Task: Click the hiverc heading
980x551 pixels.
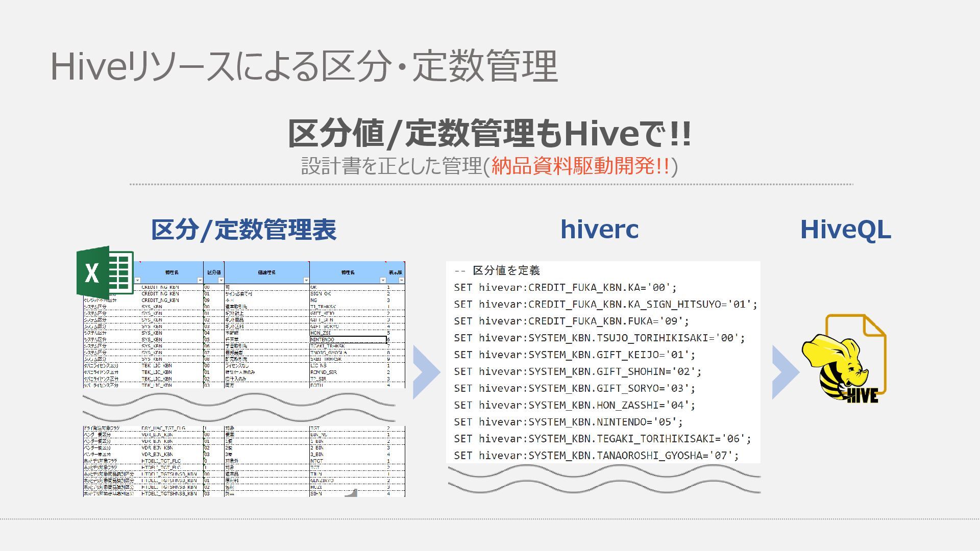Action: pos(599,229)
